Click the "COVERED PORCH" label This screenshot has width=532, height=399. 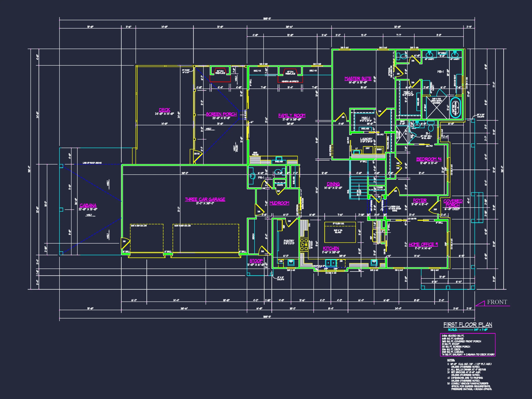pos(453,203)
